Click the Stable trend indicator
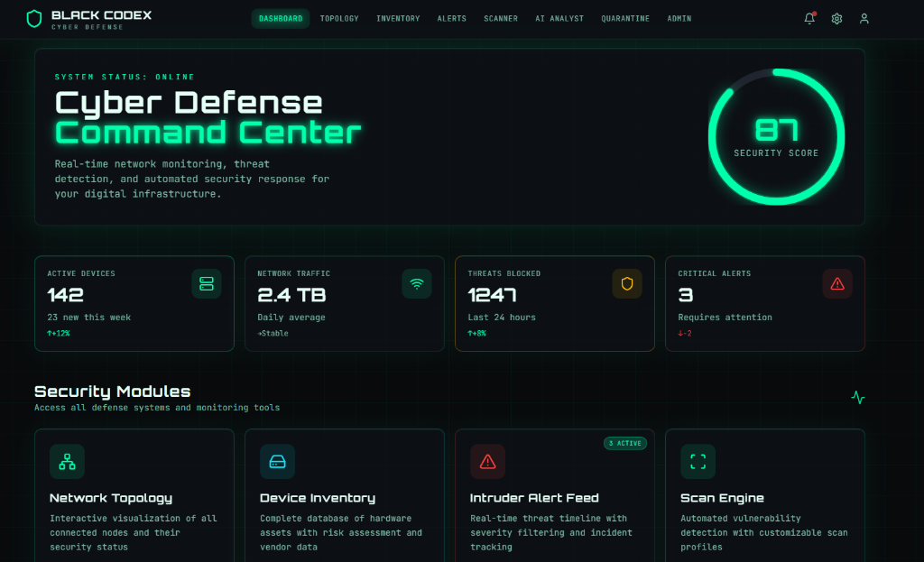This screenshot has width=924, height=562. pyautogui.click(x=273, y=334)
